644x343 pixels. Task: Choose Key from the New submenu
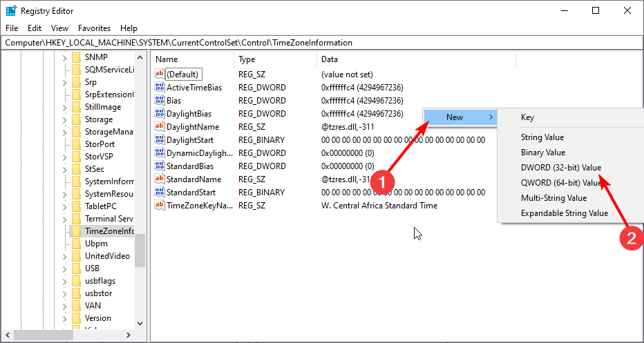pos(527,117)
